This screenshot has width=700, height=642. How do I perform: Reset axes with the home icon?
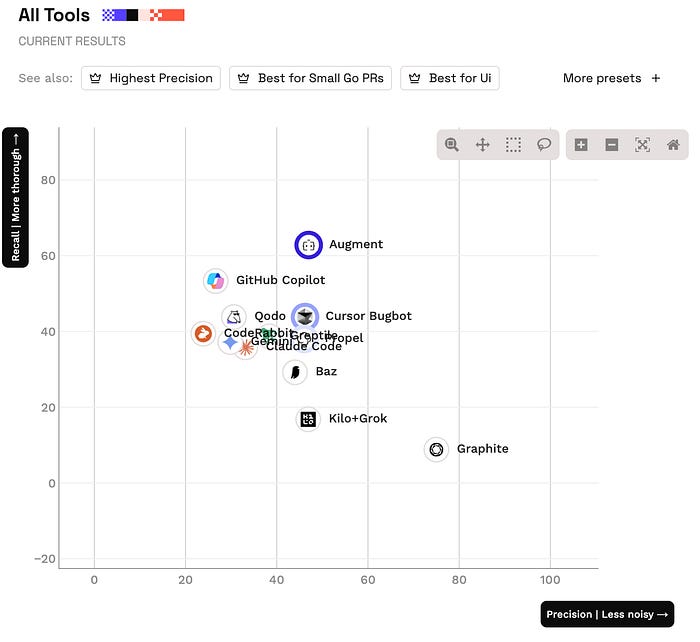673,145
